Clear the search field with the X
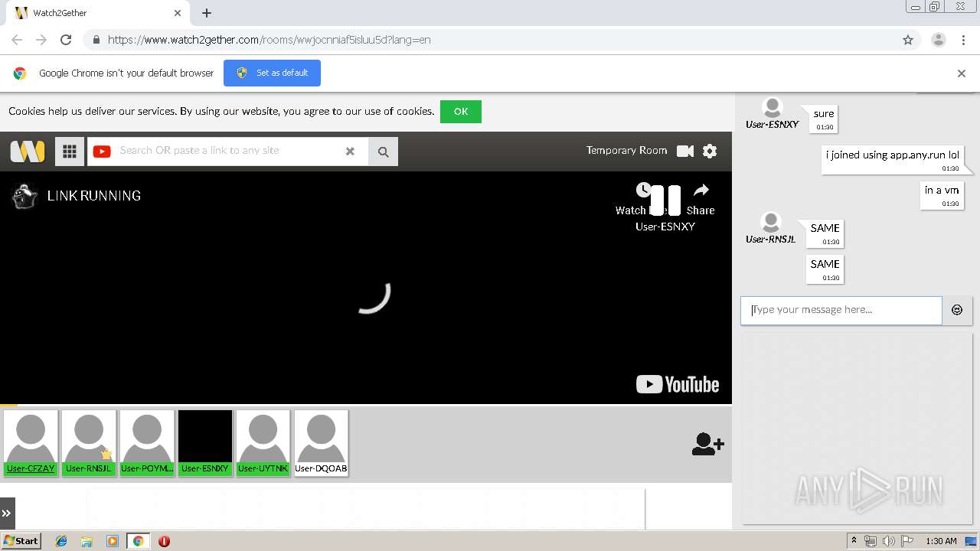The width and height of the screenshot is (980, 551). (x=350, y=152)
